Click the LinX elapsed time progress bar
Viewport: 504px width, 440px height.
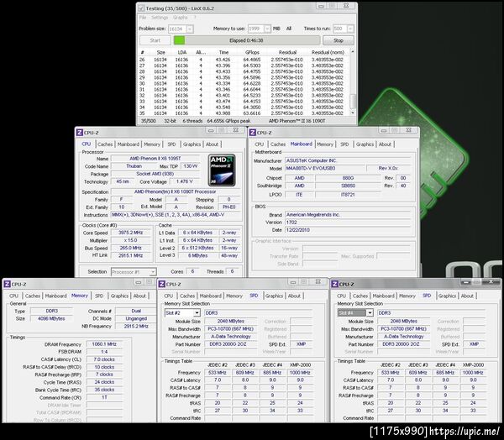pyautogui.click(x=246, y=40)
